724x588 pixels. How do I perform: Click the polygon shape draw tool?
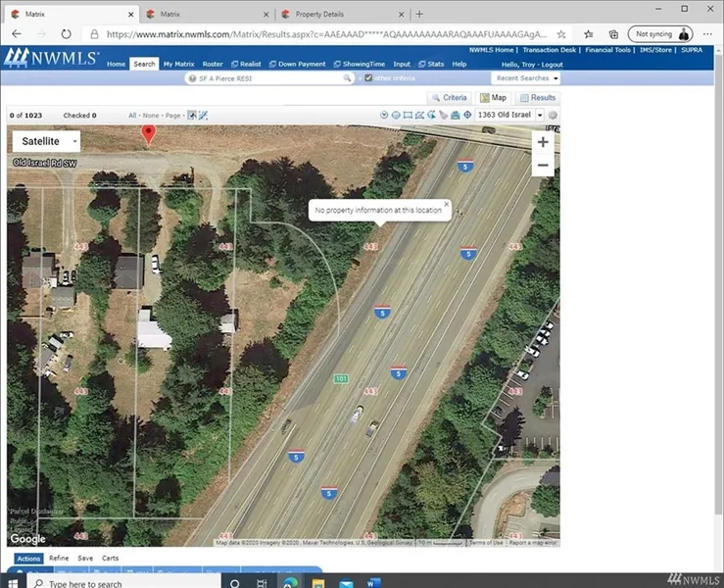pos(419,115)
